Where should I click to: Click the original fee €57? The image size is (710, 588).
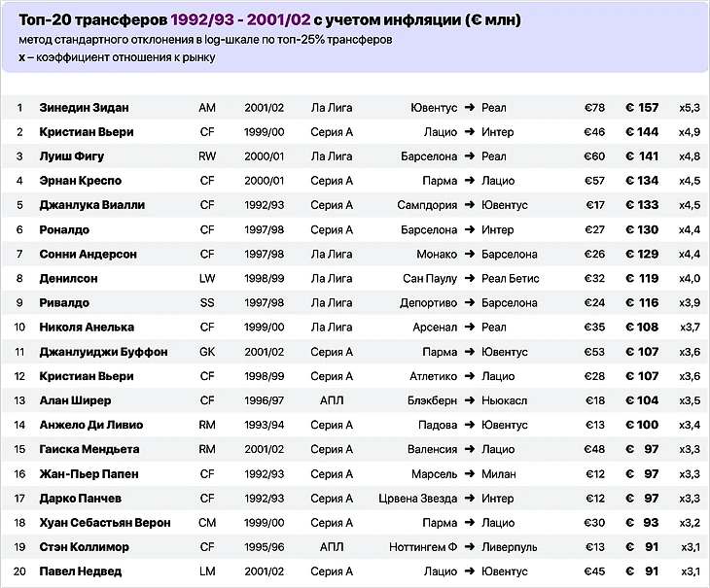point(594,181)
